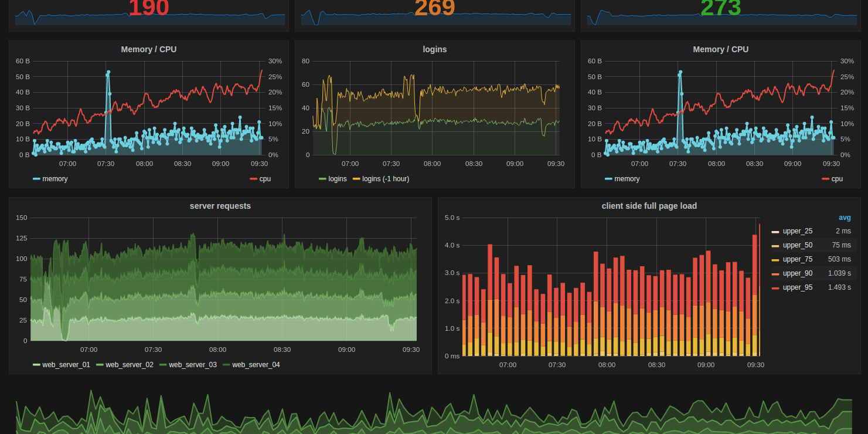This screenshot has width=868, height=434.
Task: Click the 75 ms average value
Action: [841, 245]
